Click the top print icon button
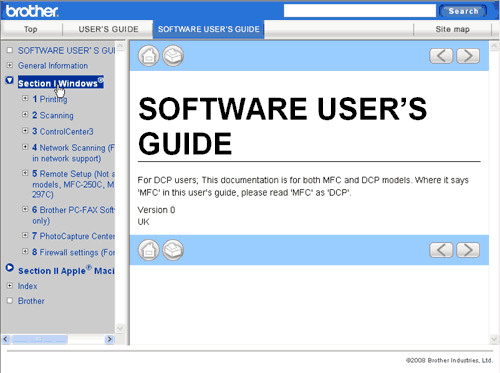This screenshot has height=373, width=500. point(173,56)
